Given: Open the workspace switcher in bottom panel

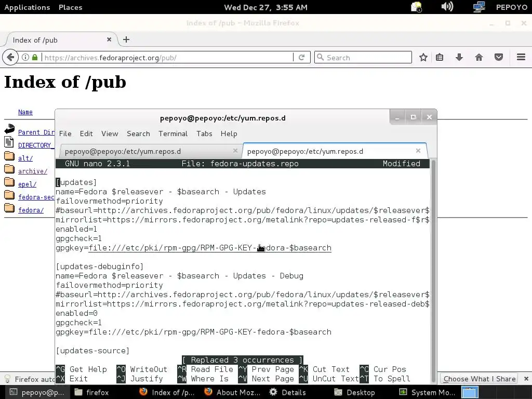Looking at the screenshot, I should coord(470,393).
